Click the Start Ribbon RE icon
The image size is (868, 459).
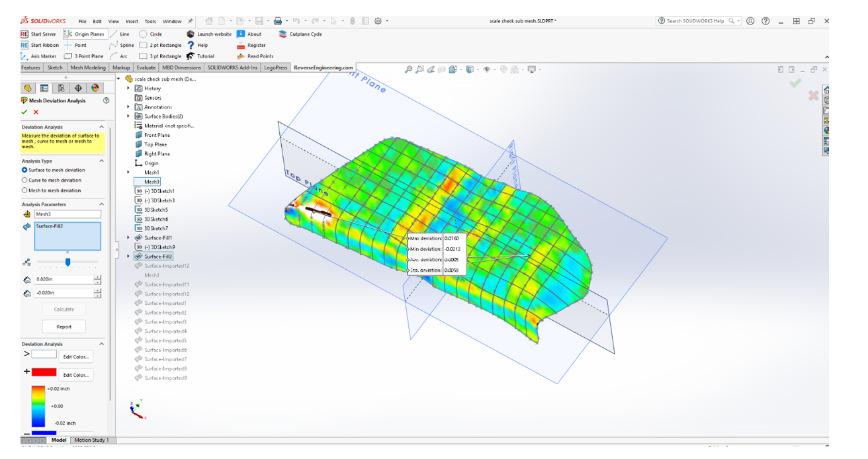click(24, 45)
